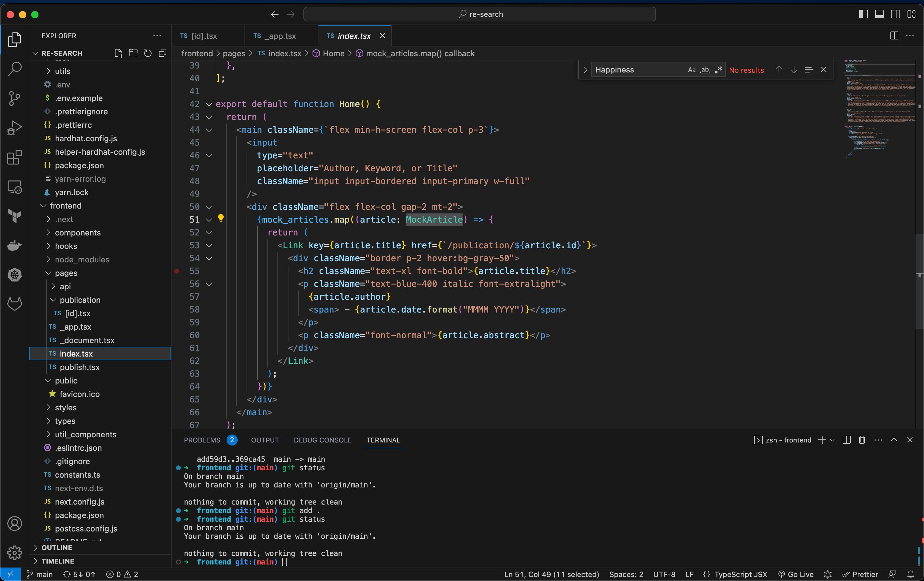Go to next find match
The image size is (924, 581).
tap(794, 69)
